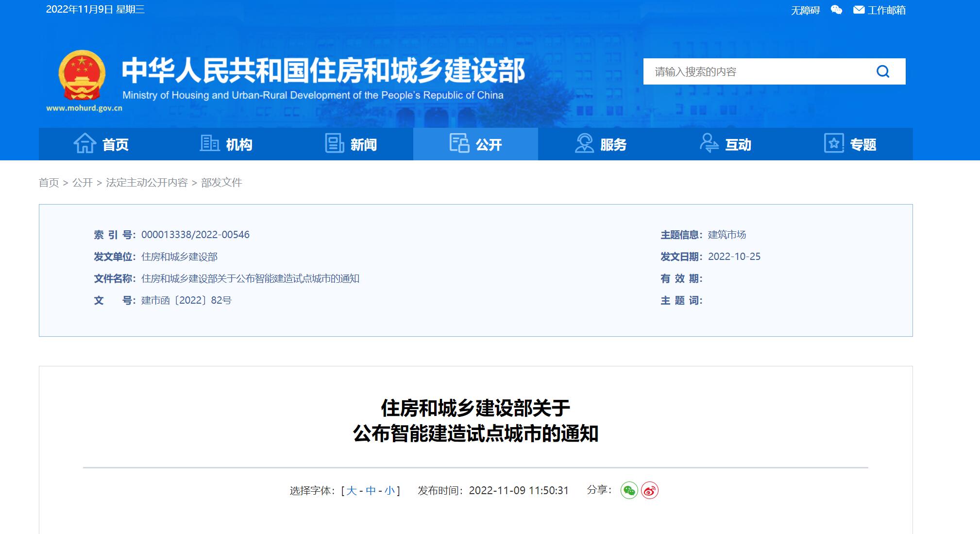Viewport: 980px width, 534px height.
Task: Click the national emblem logo
Action: pos(82,75)
